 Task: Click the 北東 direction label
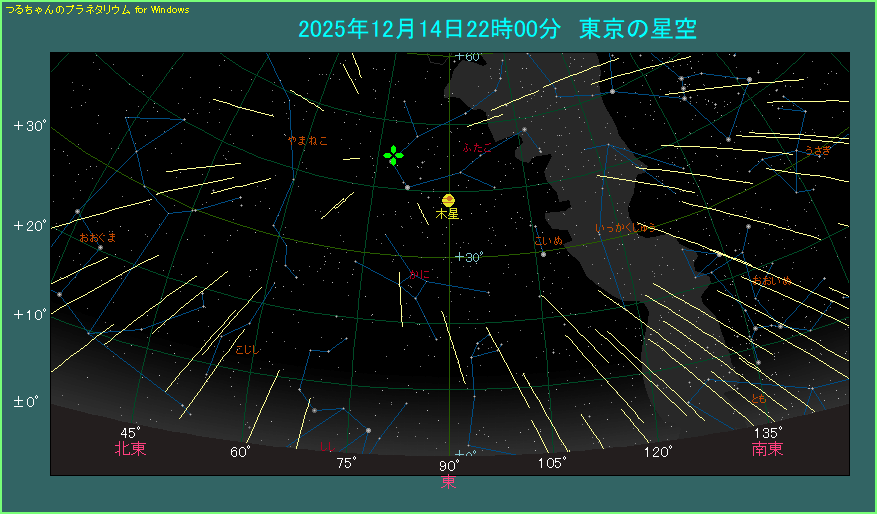[130, 449]
